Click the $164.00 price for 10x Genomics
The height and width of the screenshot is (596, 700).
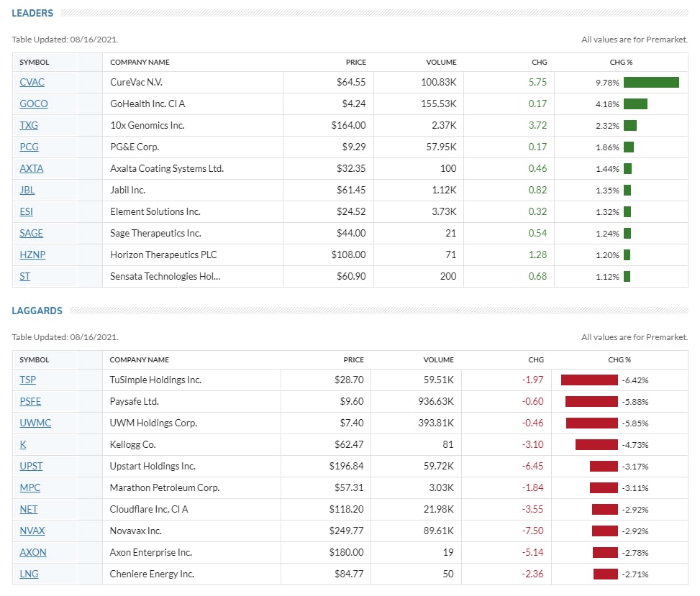coord(348,125)
